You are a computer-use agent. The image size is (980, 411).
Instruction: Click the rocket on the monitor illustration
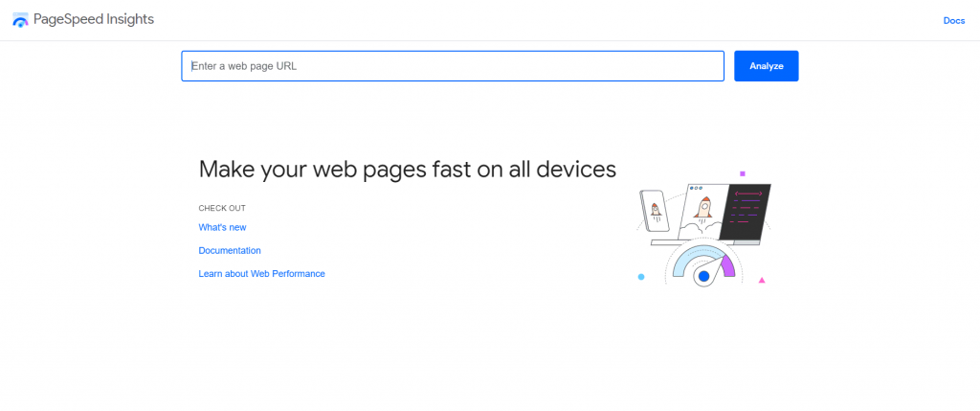tap(703, 206)
